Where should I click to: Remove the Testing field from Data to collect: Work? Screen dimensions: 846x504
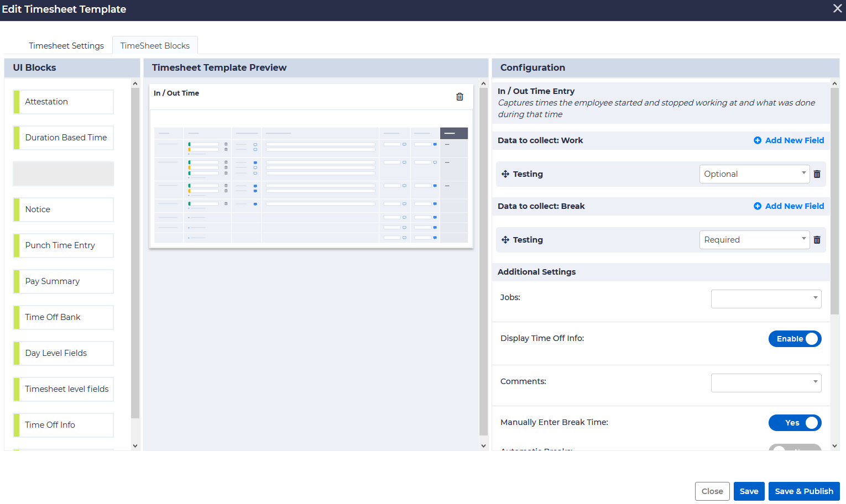tap(817, 174)
